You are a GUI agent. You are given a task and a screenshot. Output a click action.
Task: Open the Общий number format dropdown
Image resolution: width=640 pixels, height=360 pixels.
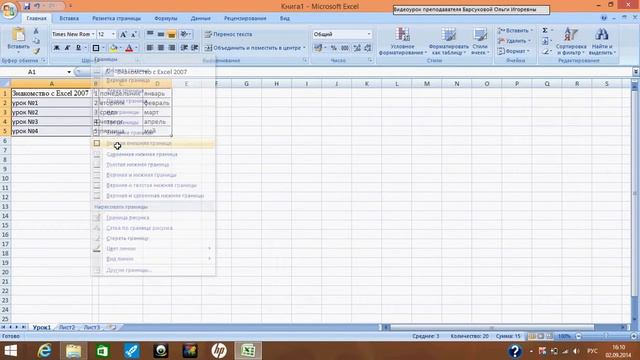[369, 34]
